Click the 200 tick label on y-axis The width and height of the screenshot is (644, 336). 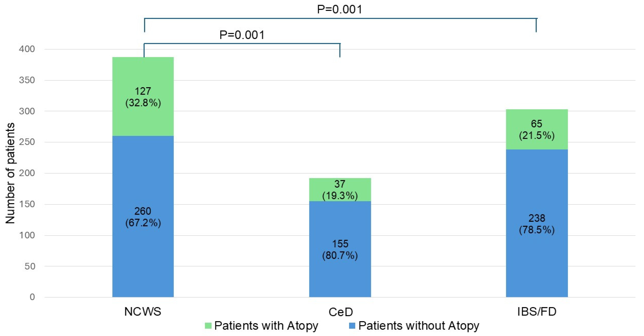tap(27, 173)
